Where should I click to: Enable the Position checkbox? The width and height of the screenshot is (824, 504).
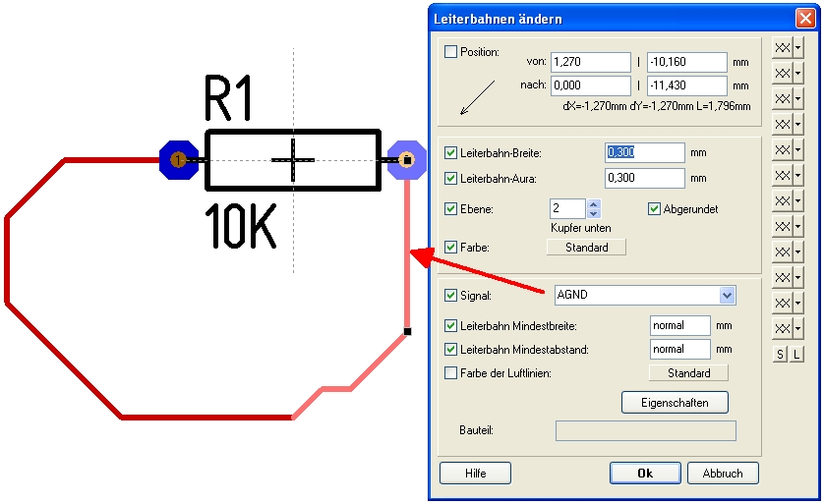pos(451,52)
